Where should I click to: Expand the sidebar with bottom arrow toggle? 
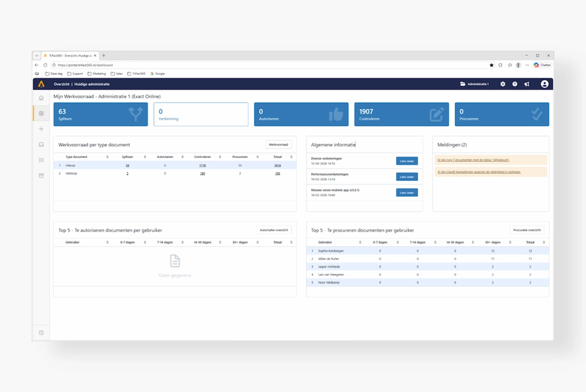click(x=41, y=332)
